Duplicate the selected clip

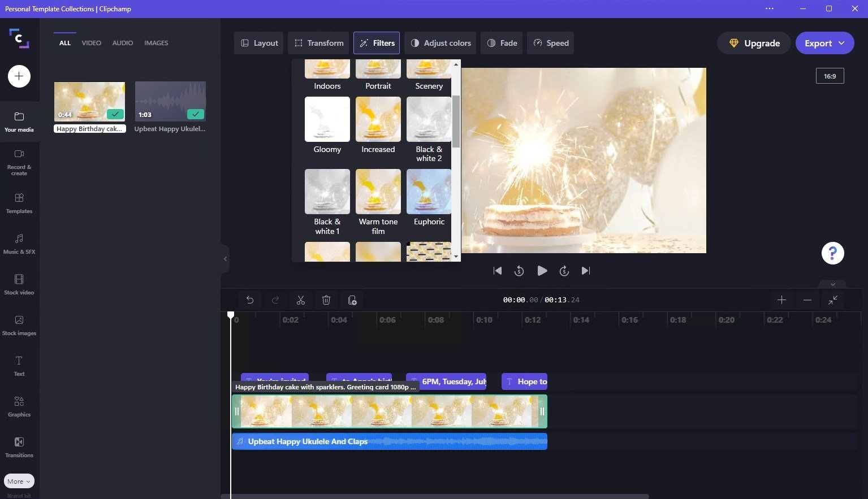point(352,300)
